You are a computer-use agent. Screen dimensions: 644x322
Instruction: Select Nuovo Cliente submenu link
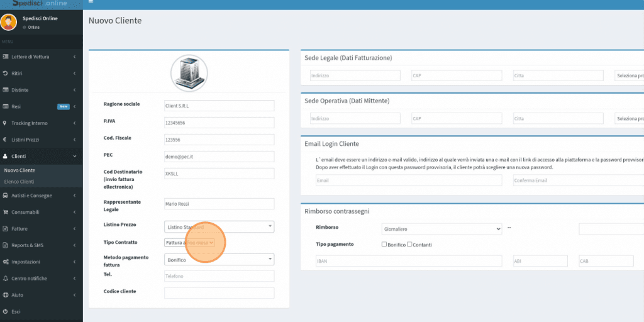pyautogui.click(x=19, y=170)
